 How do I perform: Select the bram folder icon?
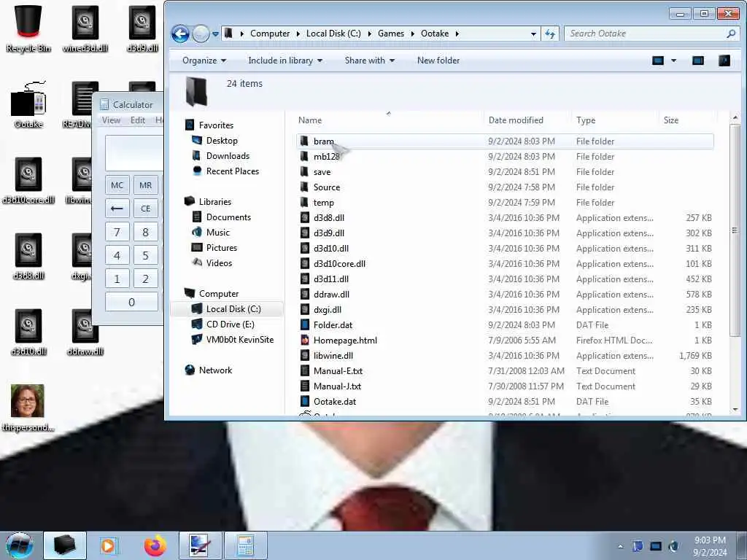click(304, 141)
